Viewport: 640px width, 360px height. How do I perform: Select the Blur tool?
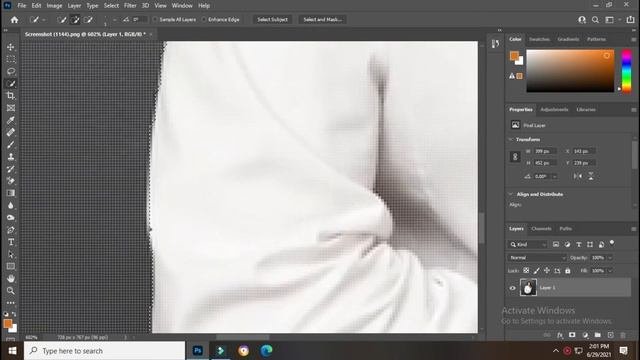[x=11, y=205]
